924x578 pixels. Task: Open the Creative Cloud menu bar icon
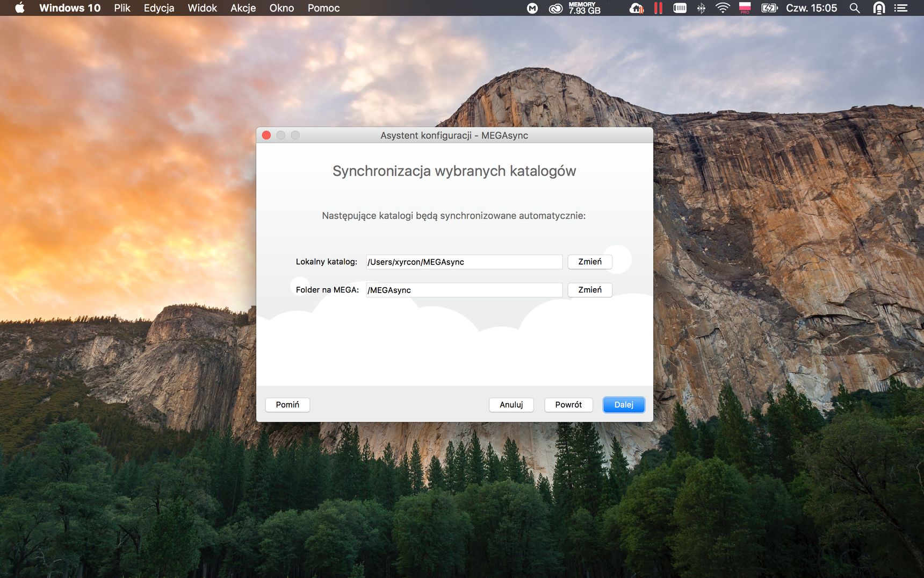[555, 8]
